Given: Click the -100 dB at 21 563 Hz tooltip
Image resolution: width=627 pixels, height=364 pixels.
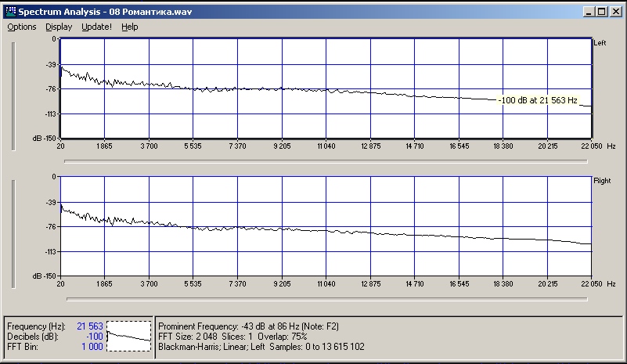Looking at the screenshot, I should (537, 100).
